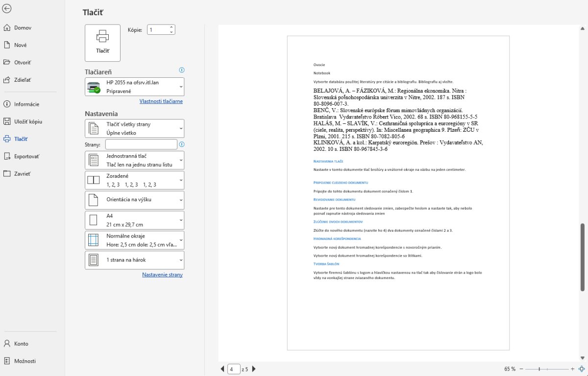
Task: Click the zoom in plus icon
Action: click(x=572, y=369)
